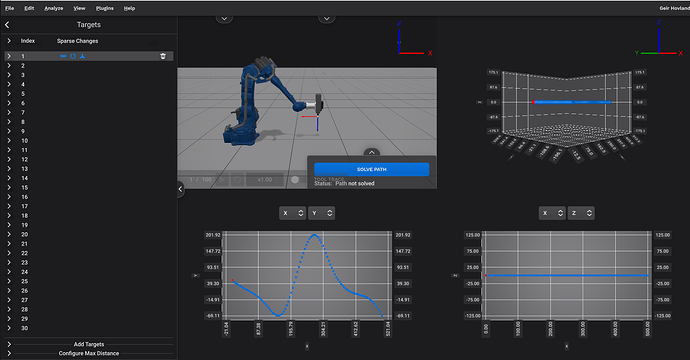Expand target row 2

click(9, 66)
